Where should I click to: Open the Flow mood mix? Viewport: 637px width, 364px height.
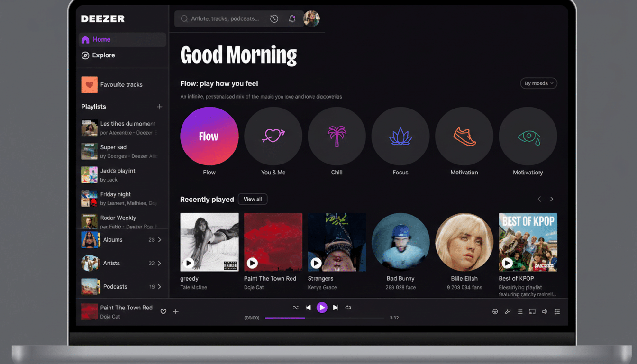[x=209, y=136]
